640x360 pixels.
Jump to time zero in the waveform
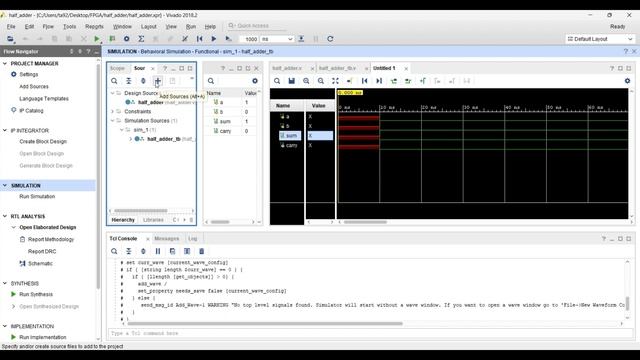(364, 81)
